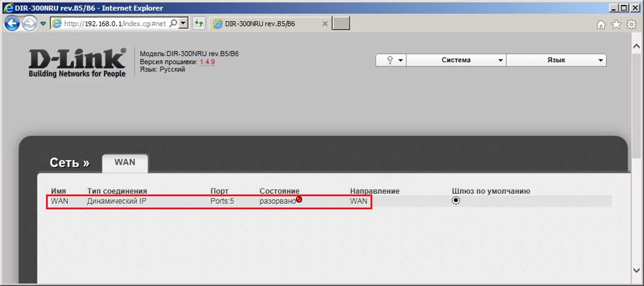Image resolution: width=644 pixels, height=286 pixels.
Task: Click the Тип соединения column header
Action: pos(117,191)
